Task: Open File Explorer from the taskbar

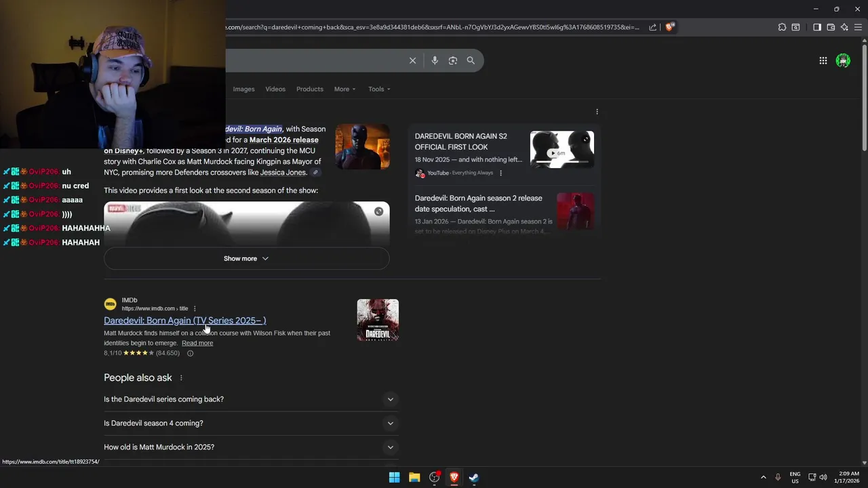Action: [x=414, y=477]
